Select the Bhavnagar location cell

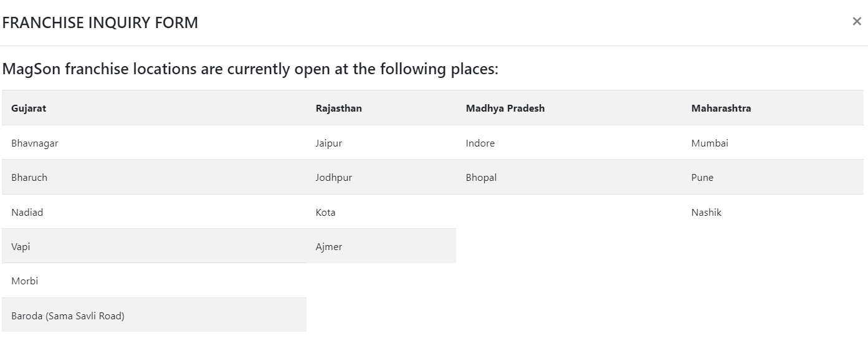point(154,143)
